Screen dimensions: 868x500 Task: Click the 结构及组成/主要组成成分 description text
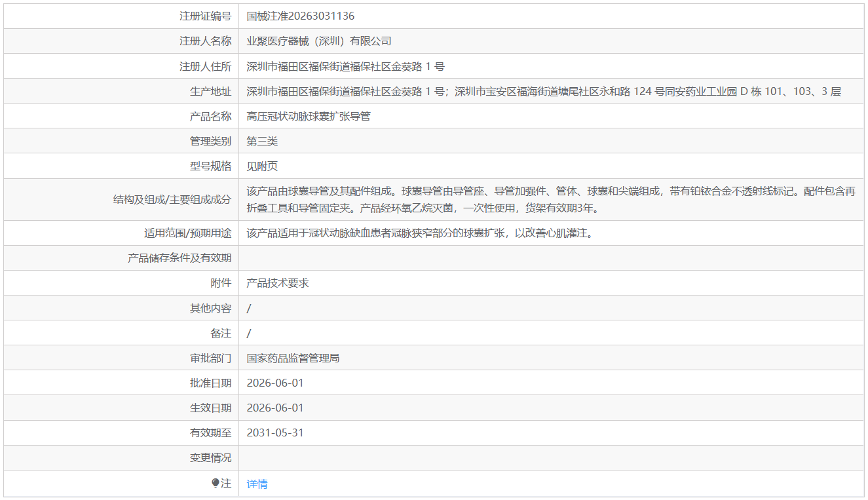pos(551,200)
